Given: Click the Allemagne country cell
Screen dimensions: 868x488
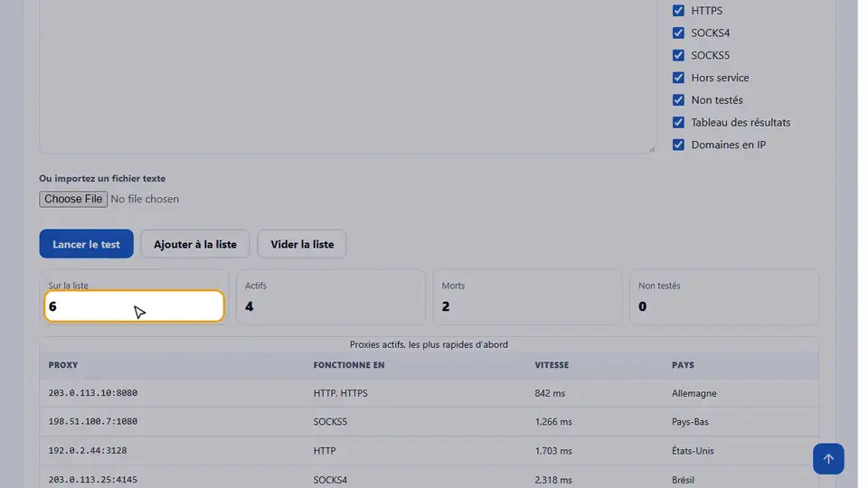Looking at the screenshot, I should coord(694,393).
